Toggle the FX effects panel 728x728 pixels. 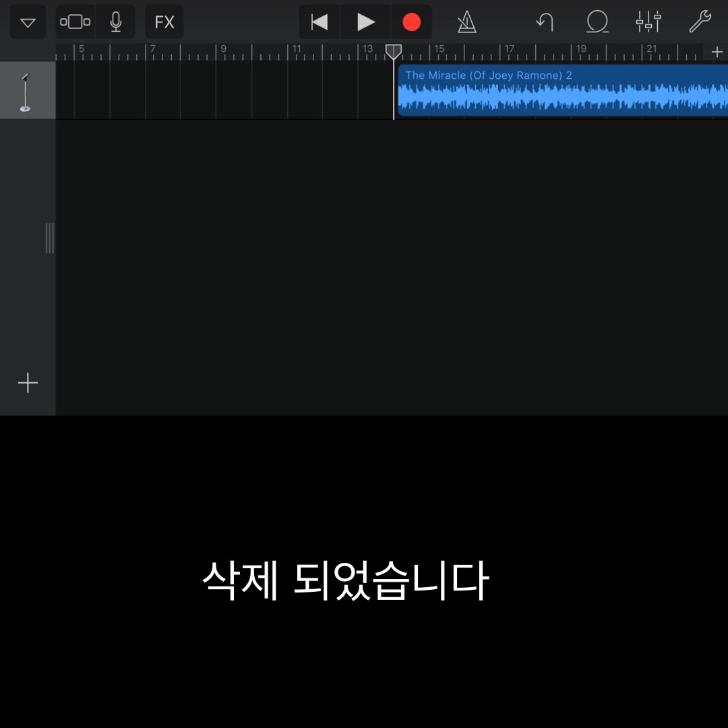(164, 22)
